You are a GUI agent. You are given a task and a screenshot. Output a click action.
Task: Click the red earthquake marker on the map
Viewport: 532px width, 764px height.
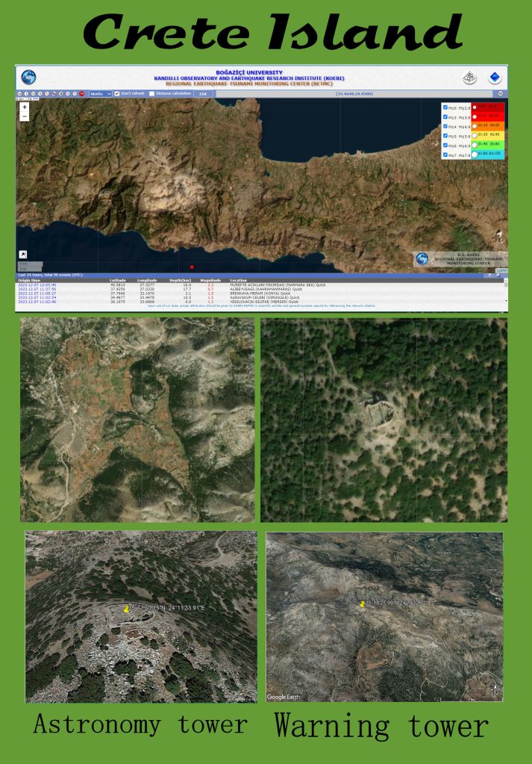(x=192, y=267)
